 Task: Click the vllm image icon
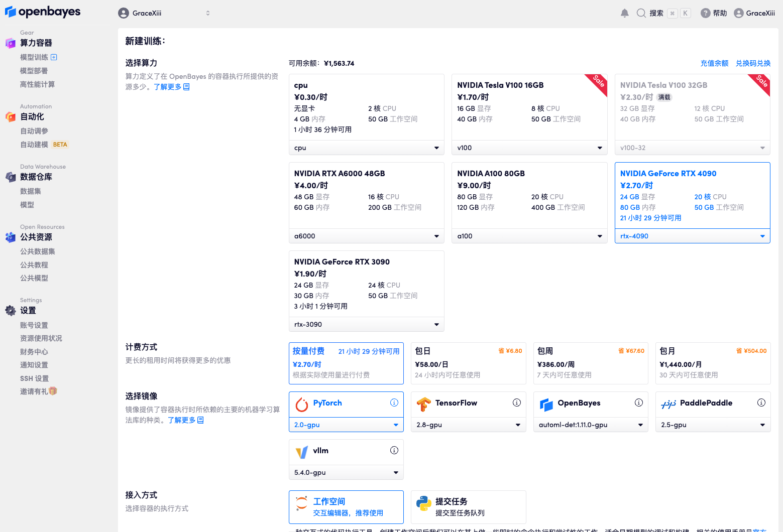coord(302,451)
